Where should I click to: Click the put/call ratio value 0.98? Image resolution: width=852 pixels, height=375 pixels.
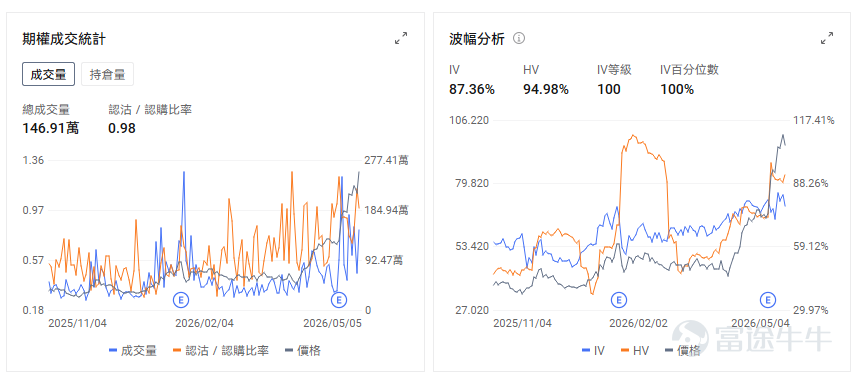(x=122, y=128)
